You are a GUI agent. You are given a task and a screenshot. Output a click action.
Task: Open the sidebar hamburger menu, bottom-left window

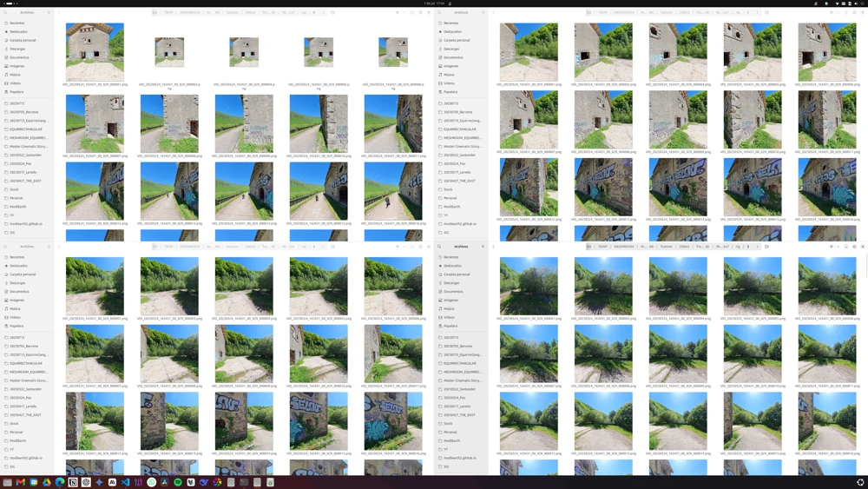click(49, 247)
